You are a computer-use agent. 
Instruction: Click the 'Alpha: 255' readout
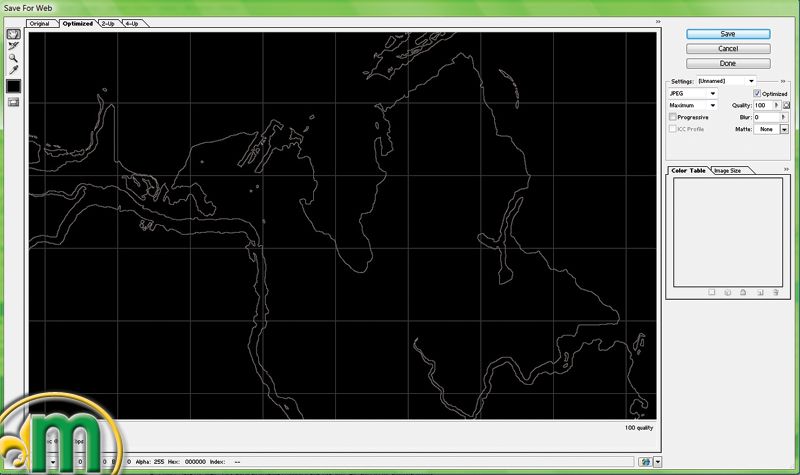(150, 462)
